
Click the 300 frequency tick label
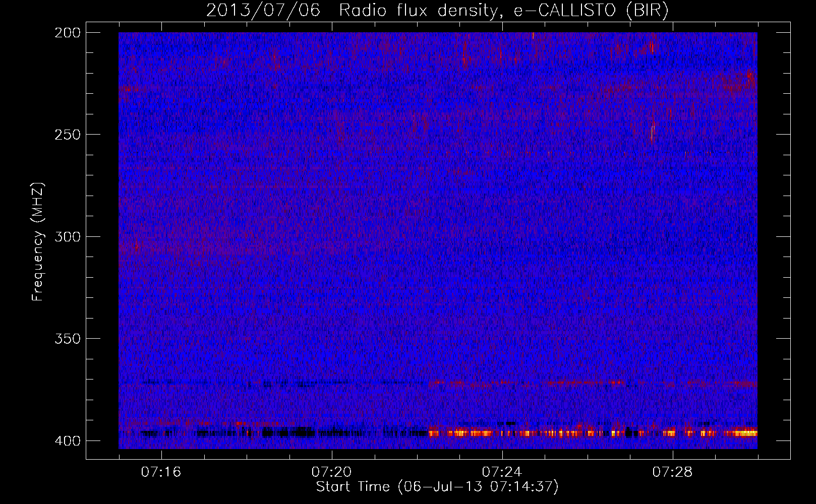coord(67,236)
